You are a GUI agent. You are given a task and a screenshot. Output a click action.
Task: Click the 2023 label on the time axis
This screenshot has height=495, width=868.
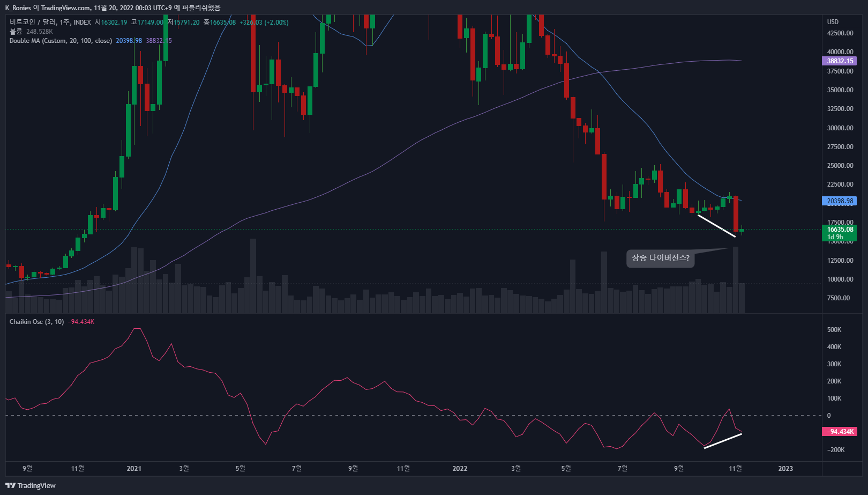(x=785, y=469)
